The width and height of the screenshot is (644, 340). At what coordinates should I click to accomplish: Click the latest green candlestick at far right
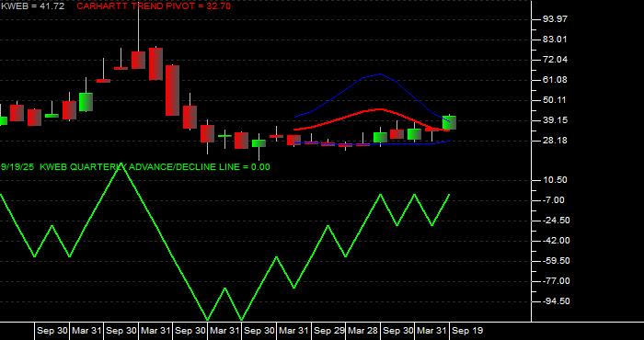point(449,122)
